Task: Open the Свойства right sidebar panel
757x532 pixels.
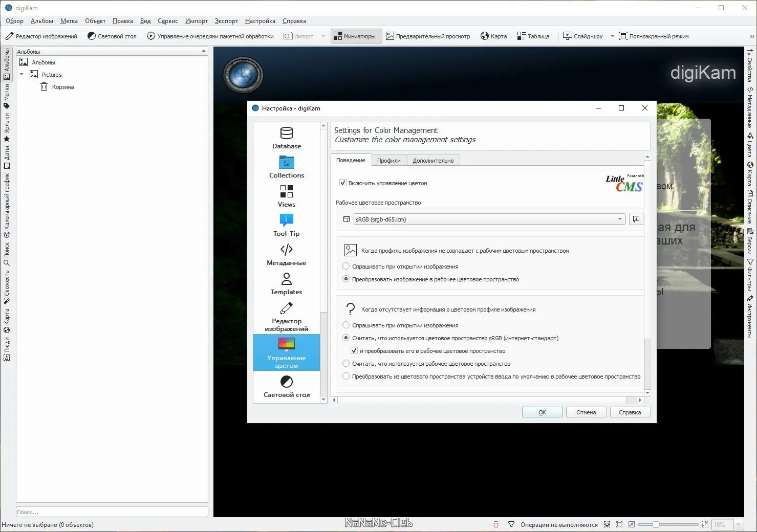Action: (750, 65)
